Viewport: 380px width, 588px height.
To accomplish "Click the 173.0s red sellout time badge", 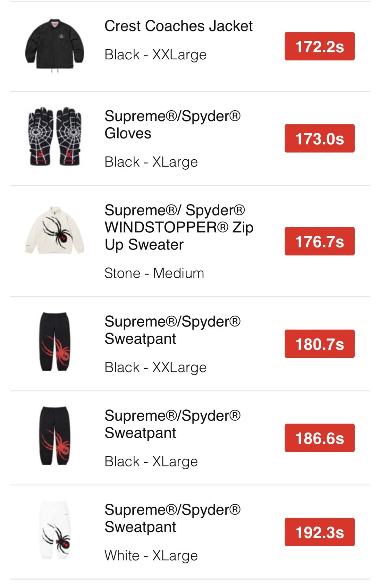I will (319, 138).
